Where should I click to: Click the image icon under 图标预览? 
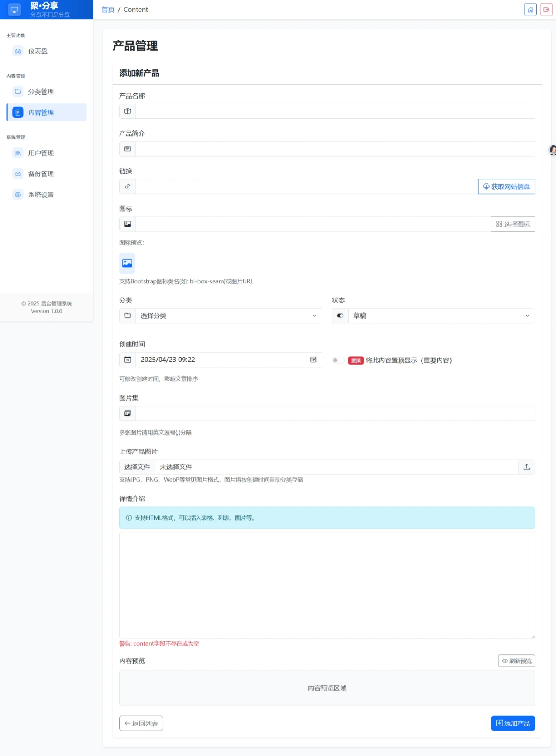pos(127,263)
